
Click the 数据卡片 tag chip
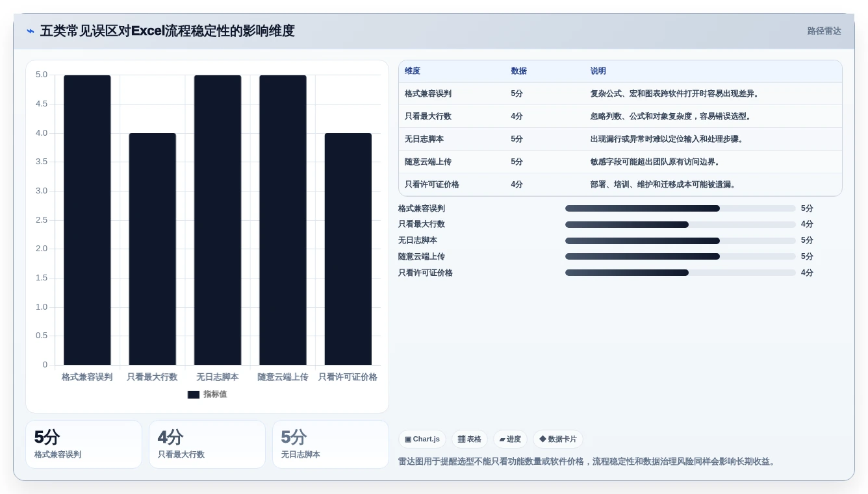coord(558,439)
